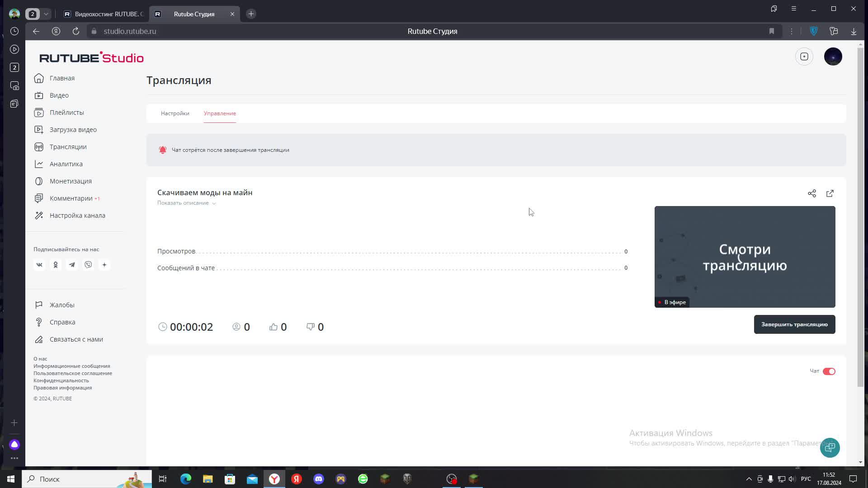Switch to the Настройки tab
The image size is (868, 488).
175,113
